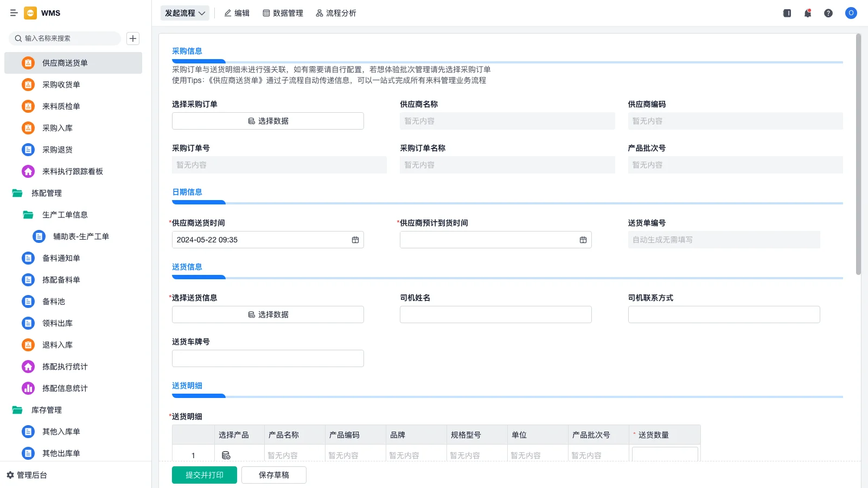The width and height of the screenshot is (868, 488).
Task: Open the notification bell
Action: [x=808, y=13]
